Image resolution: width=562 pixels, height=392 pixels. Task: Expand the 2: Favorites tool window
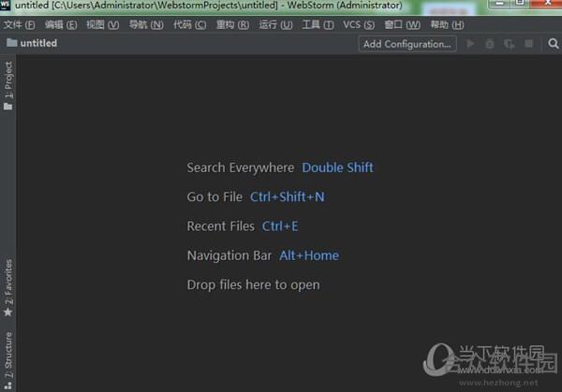(x=7, y=288)
